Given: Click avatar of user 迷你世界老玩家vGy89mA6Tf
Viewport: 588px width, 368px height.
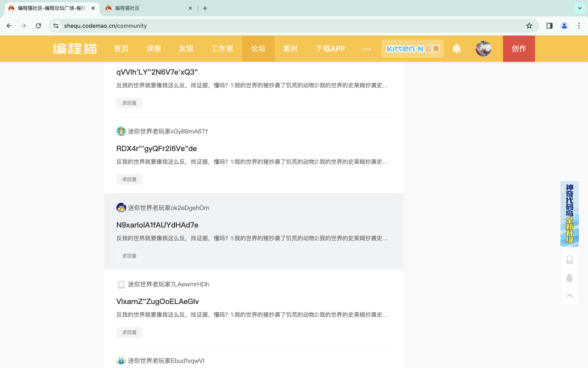Looking at the screenshot, I should [x=121, y=131].
